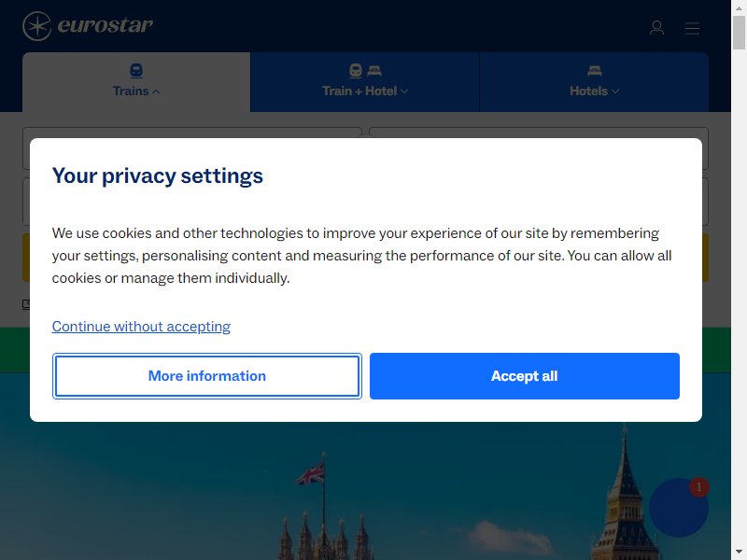Viewport: 747px width, 560px height.
Task: Click the red notification badge showing 1
Action: pyautogui.click(x=698, y=487)
